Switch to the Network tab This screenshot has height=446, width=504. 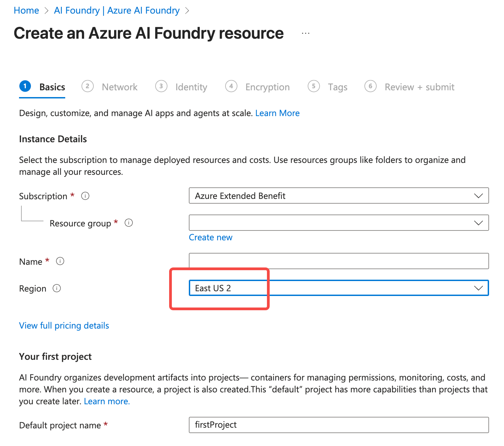119,87
